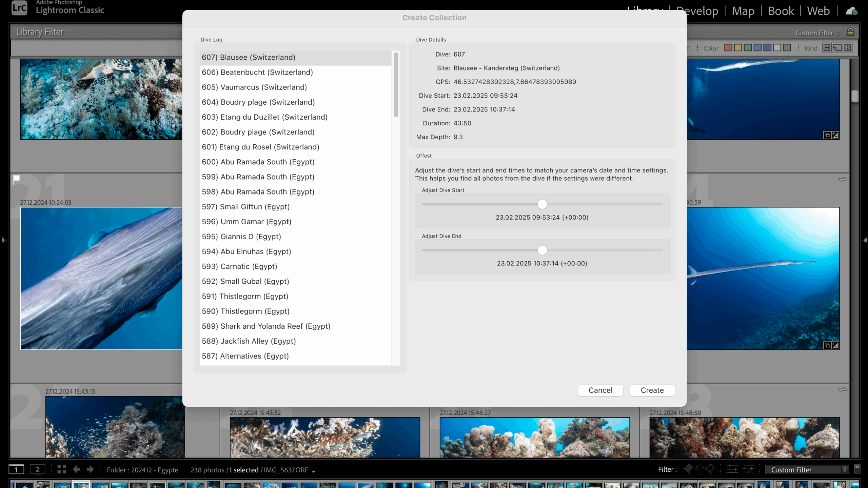Select dive 600) Abu Ramada South (Egypt)

(258, 162)
